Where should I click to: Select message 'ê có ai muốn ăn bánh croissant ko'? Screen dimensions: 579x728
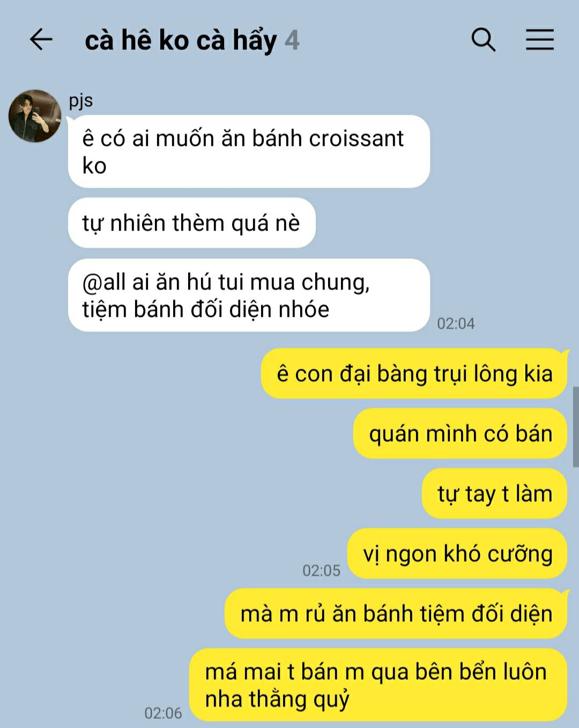tap(249, 152)
